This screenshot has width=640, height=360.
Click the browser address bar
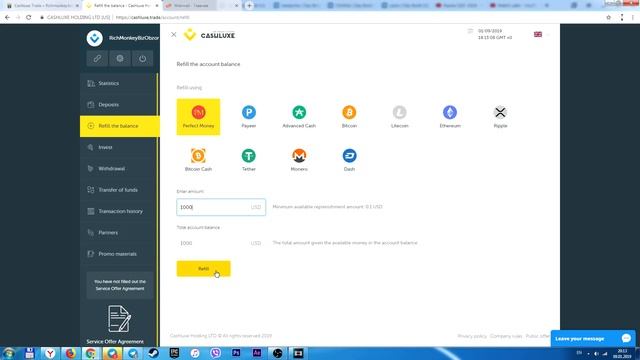click(318, 18)
